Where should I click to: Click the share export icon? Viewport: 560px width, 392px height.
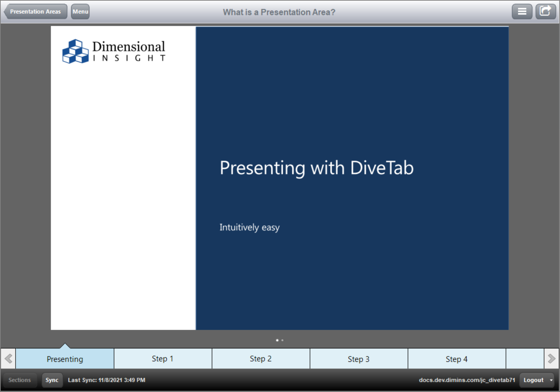546,12
